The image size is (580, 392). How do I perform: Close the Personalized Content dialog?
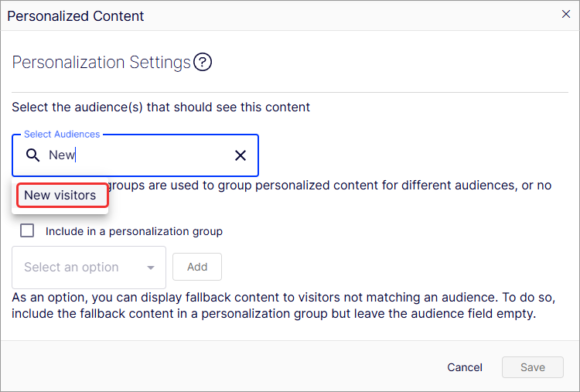566,14
